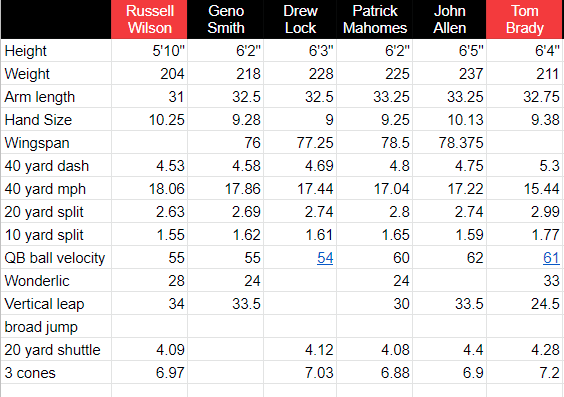Open Drew Lock's QB ball velocity link 54
564x397 pixels.
[325, 258]
